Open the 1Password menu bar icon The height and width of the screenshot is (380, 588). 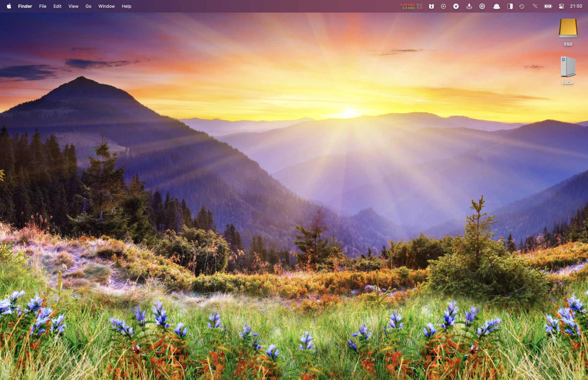pyautogui.click(x=482, y=6)
